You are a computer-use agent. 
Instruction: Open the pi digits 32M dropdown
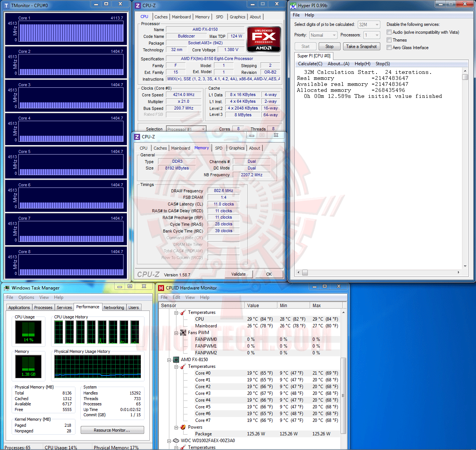(x=369, y=25)
